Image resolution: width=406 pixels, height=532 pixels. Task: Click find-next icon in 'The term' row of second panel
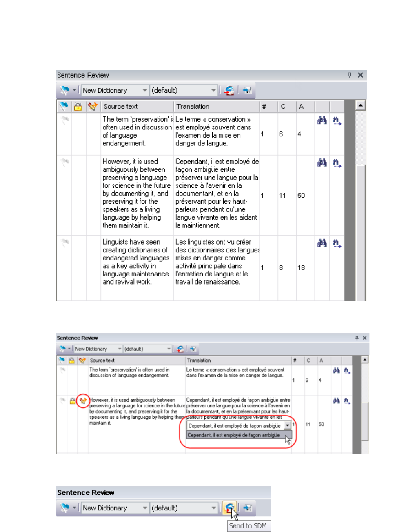[347, 370]
